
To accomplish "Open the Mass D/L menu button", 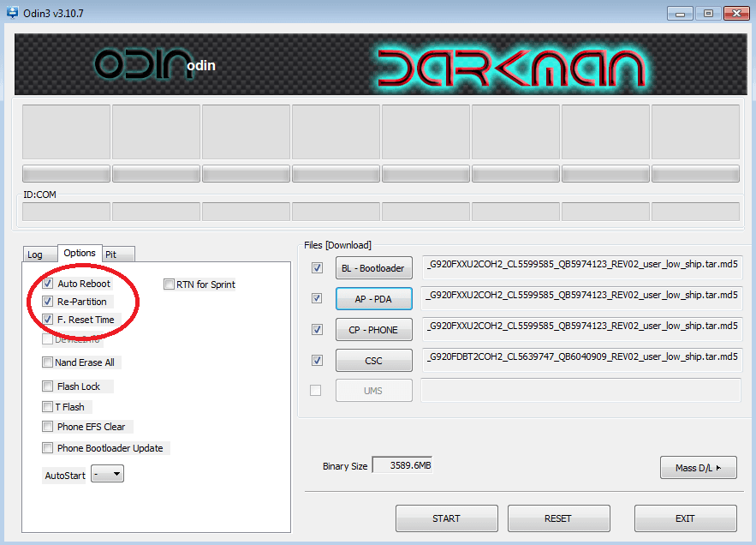I will tap(698, 468).
